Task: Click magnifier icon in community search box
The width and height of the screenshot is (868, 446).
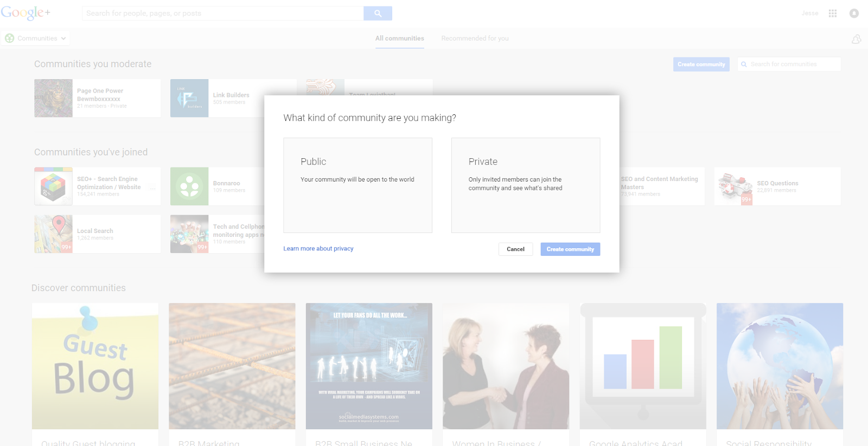Action: coord(744,64)
